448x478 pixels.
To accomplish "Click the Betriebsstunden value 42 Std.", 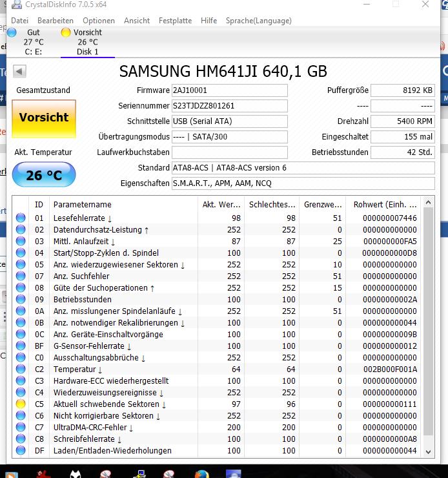I will [x=403, y=152].
